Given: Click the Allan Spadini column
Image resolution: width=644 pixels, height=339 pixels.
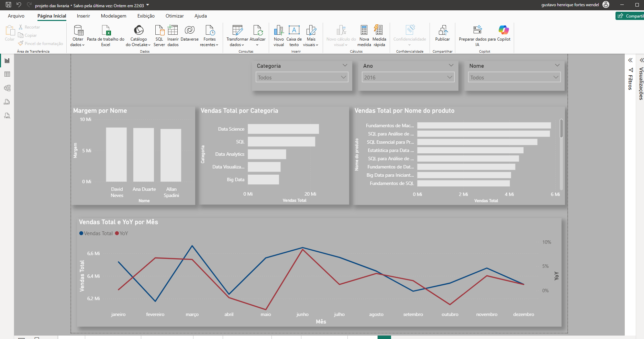Looking at the screenshot, I should point(171,155).
